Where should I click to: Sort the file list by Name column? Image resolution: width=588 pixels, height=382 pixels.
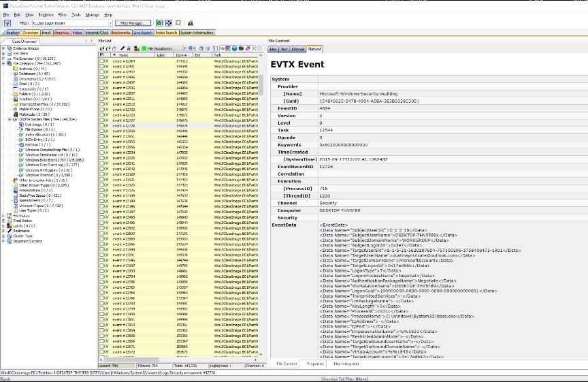pos(133,55)
